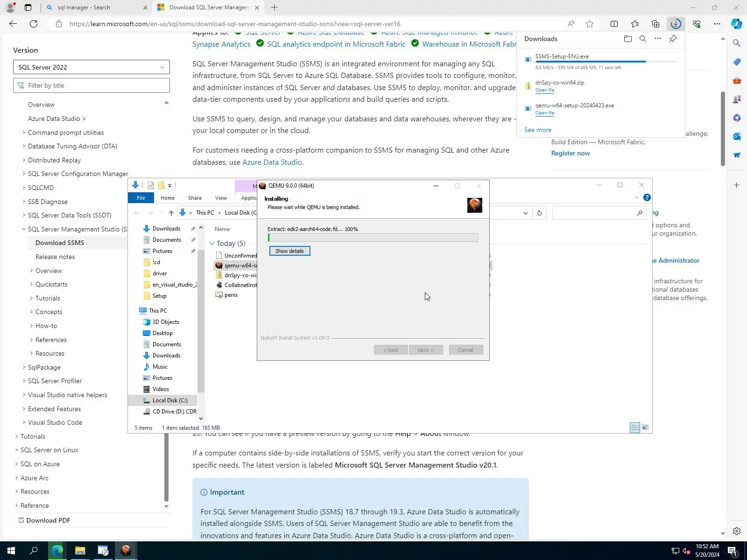Open View ribbon tab in File Explorer

click(x=221, y=198)
